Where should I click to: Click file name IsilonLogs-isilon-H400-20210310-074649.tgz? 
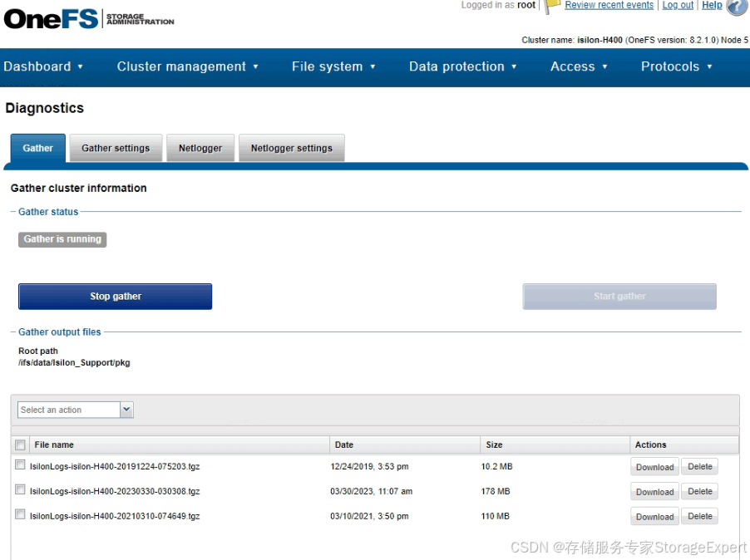[115, 517]
